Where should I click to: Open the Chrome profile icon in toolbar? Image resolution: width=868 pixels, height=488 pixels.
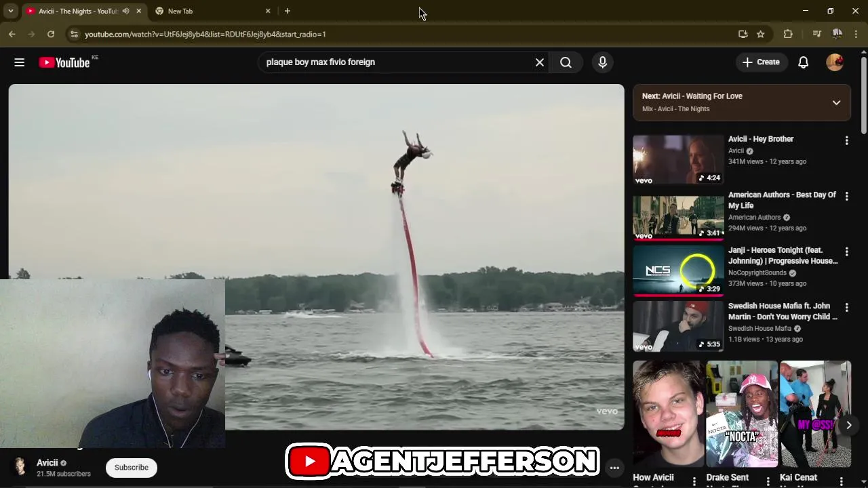pos(837,34)
